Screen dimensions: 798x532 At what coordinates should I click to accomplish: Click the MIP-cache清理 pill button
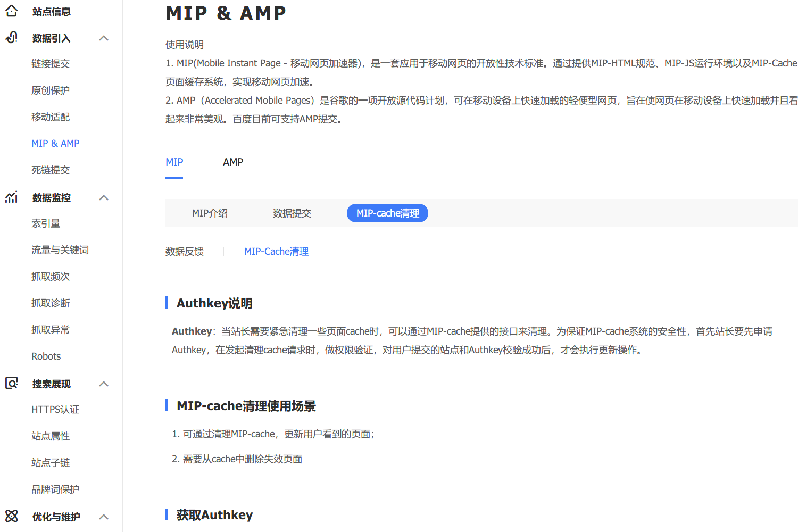coord(387,213)
